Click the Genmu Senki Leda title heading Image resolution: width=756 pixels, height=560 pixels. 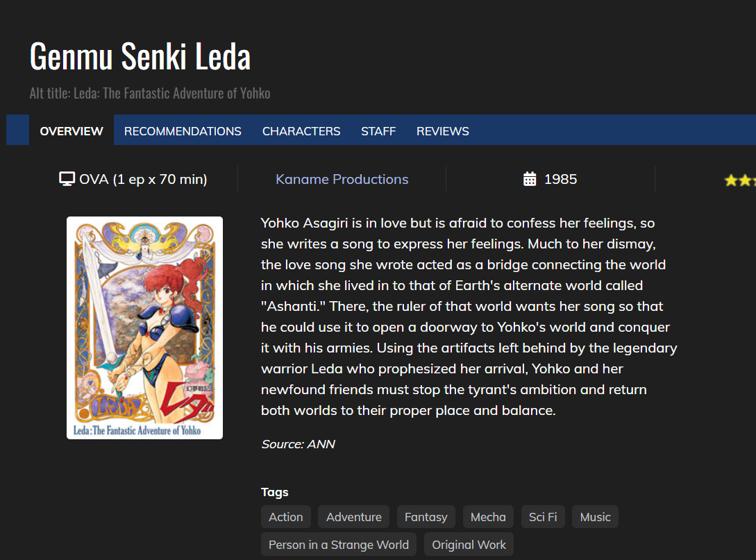click(140, 57)
